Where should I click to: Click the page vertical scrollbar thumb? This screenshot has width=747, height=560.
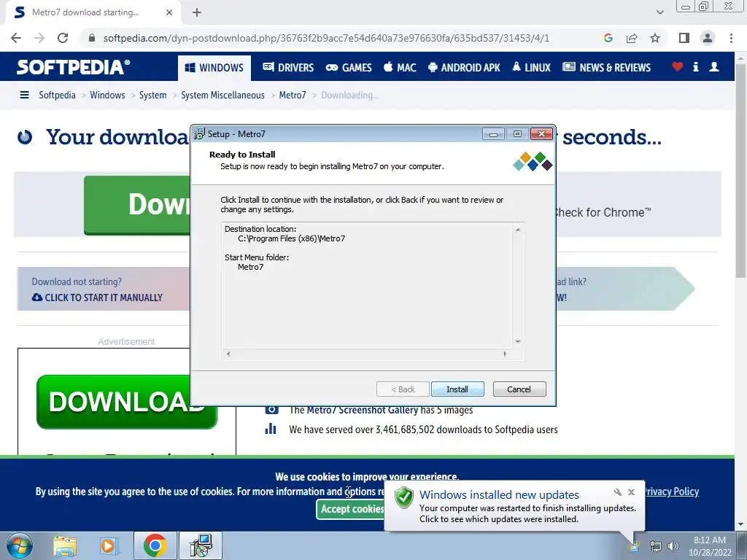pos(741,171)
